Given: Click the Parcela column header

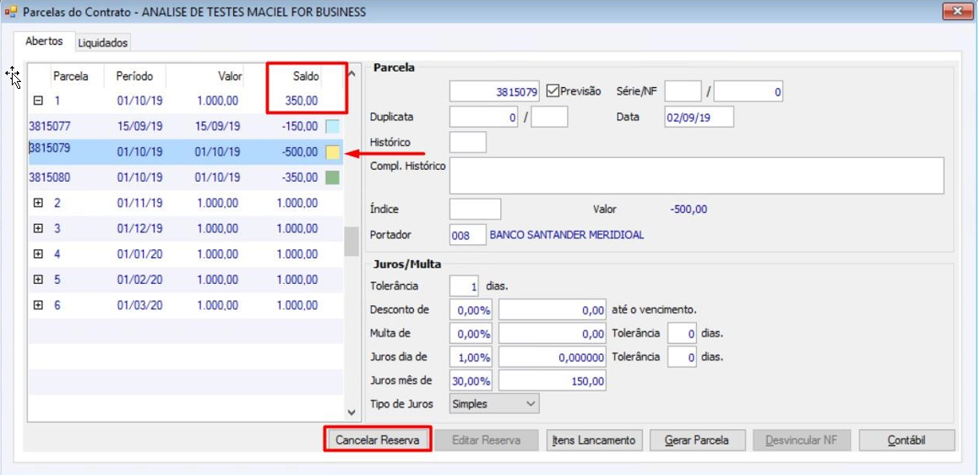Looking at the screenshot, I should [x=71, y=76].
